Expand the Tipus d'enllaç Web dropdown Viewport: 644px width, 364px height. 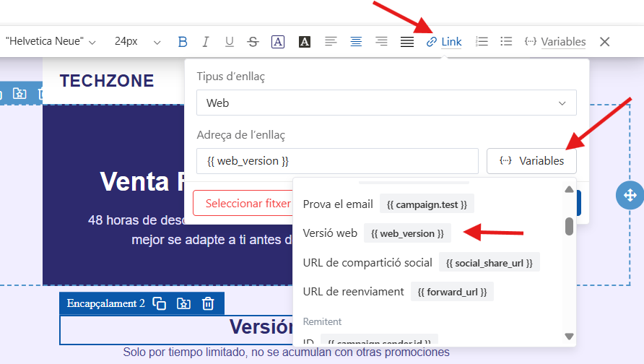pos(386,103)
